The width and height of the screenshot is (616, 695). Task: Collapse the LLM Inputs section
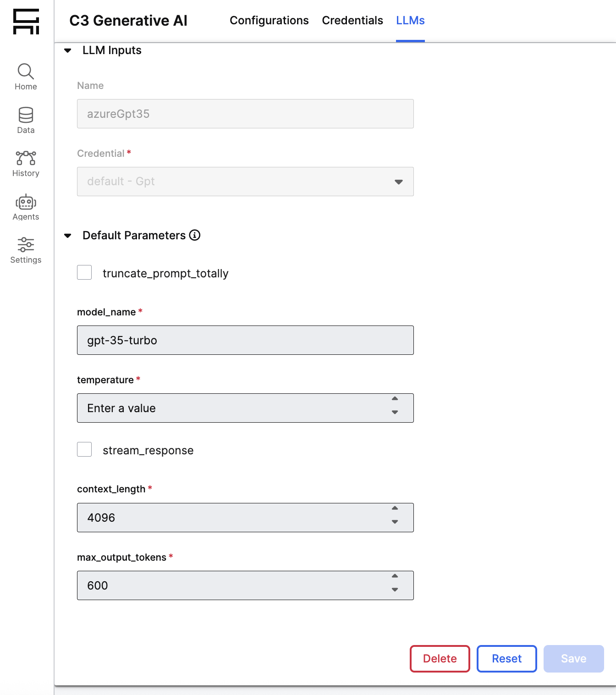point(68,50)
